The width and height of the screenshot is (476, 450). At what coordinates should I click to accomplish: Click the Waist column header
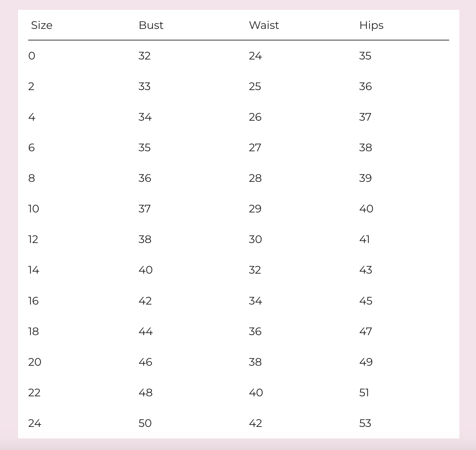[264, 25]
